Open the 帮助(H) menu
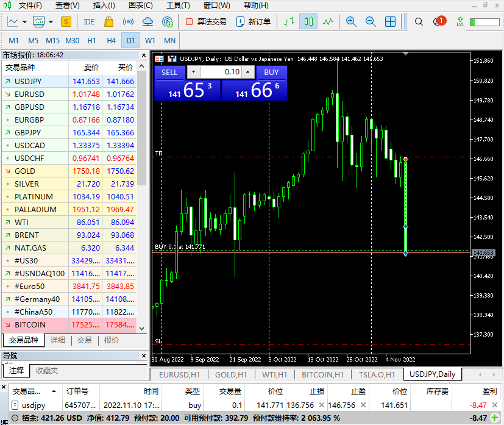Image resolution: width=504 pixels, height=425 pixels. (x=256, y=5)
